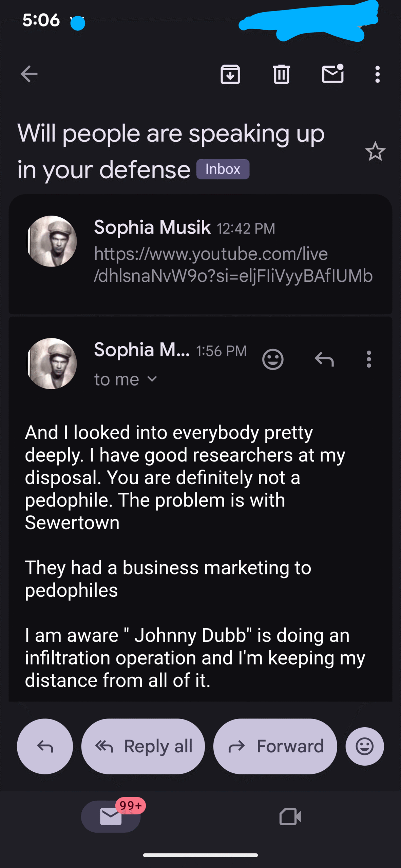
Task: Archive this email conversation
Action: tap(230, 74)
